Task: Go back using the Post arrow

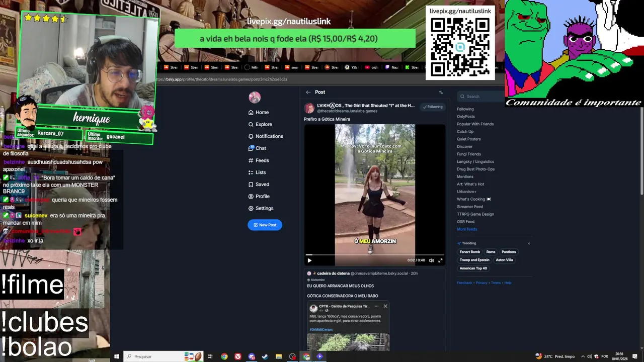Action: (308, 92)
